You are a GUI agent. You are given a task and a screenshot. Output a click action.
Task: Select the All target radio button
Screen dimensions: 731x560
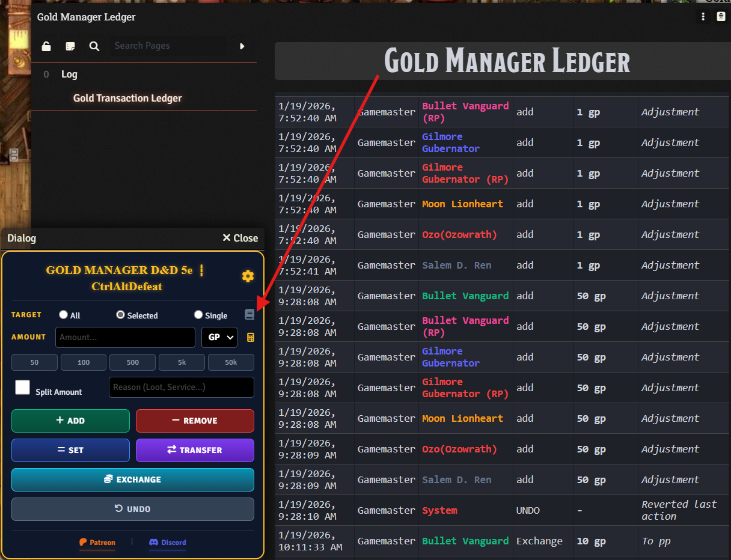click(x=63, y=315)
